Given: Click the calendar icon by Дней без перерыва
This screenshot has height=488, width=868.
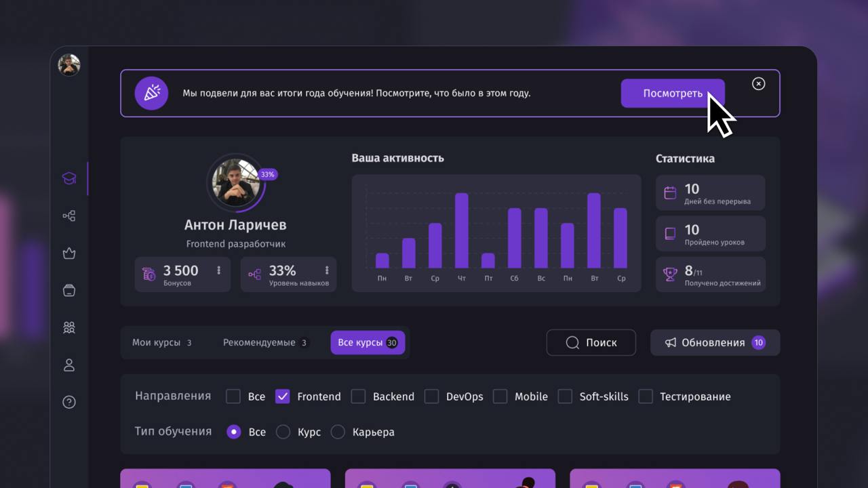Looking at the screenshot, I should (x=670, y=193).
